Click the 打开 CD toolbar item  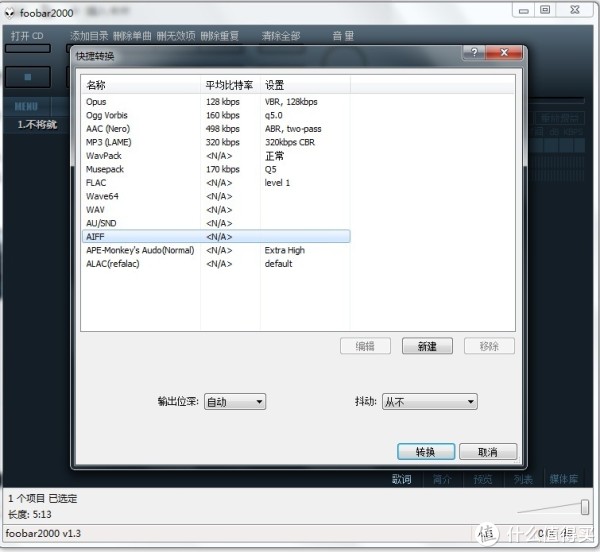27,36
